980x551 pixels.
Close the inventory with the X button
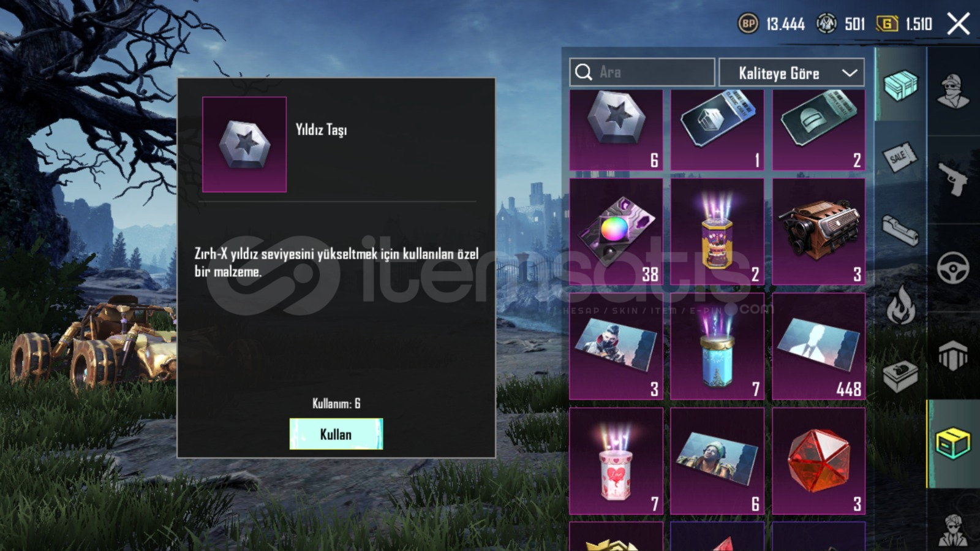point(959,24)
